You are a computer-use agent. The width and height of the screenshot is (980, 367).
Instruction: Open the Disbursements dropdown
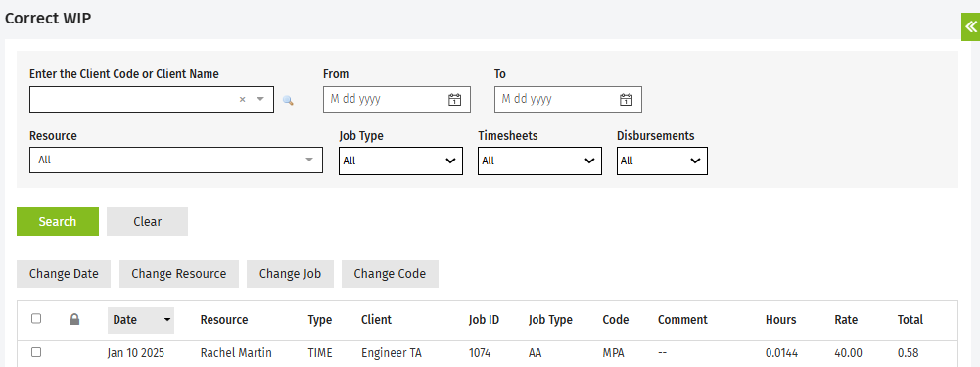tap(662, 161)
